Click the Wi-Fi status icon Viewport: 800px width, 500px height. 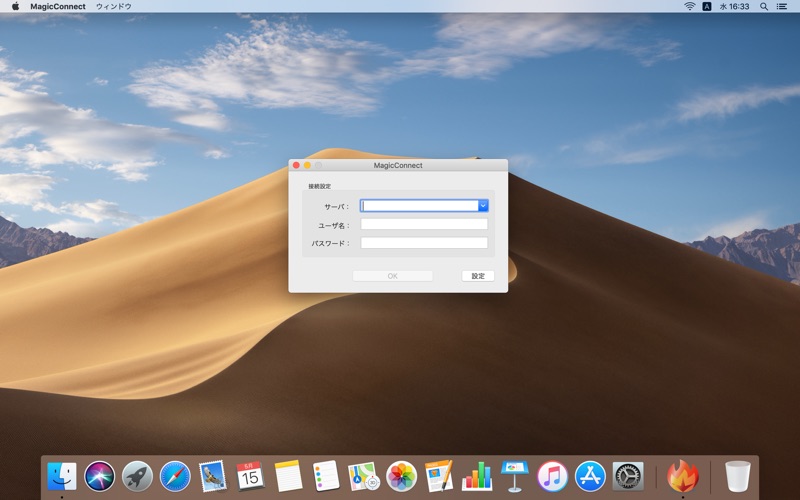pyautogui.click(x=690, y=6)
